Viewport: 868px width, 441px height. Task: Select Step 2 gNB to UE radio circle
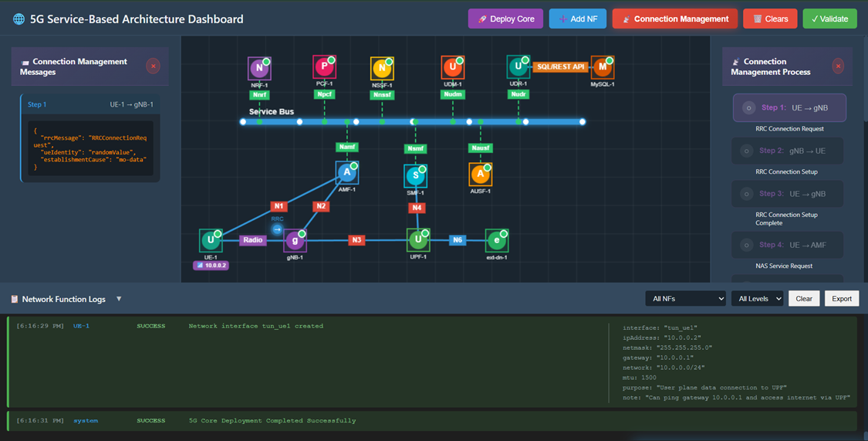[x=746, y=151]
